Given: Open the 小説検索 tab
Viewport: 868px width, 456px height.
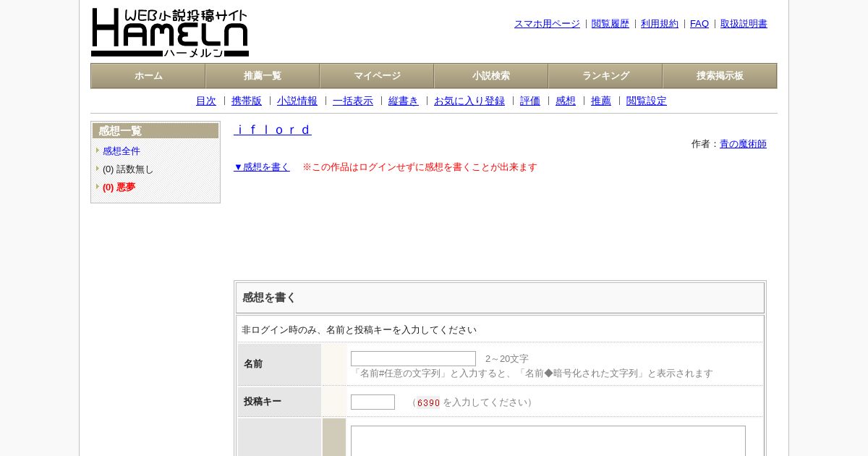Looking at the screenshot, I should (491, 76).
